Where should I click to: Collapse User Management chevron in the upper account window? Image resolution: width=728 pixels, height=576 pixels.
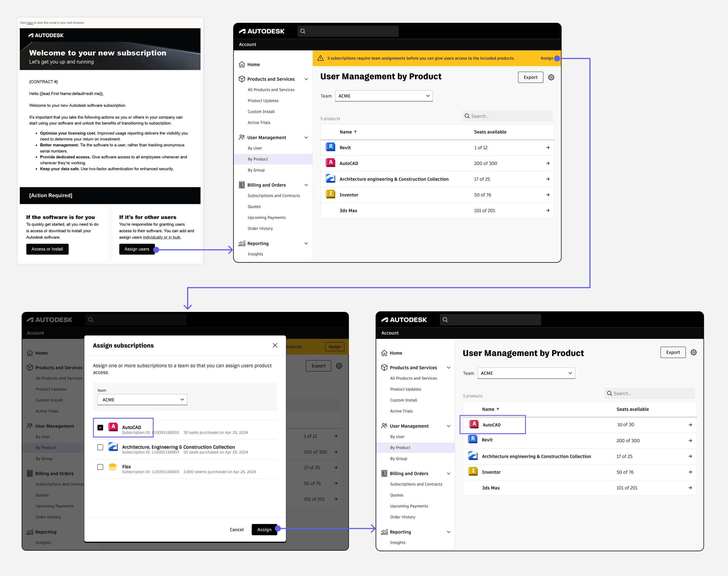[x=306, y=137]
